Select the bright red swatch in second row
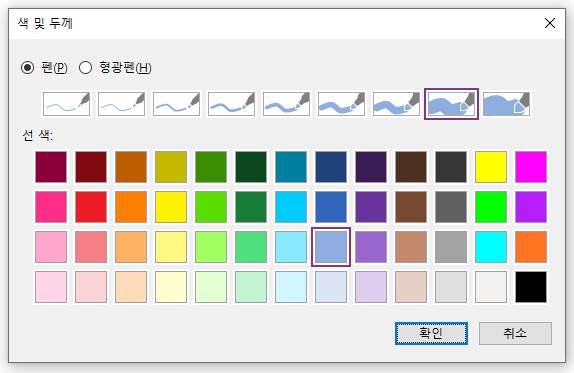 91,207
